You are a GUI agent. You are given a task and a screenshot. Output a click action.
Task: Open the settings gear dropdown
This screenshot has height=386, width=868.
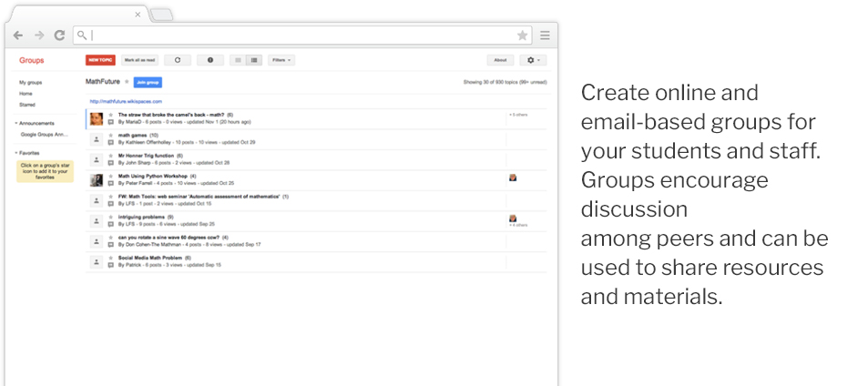click(x=533, y=60)
